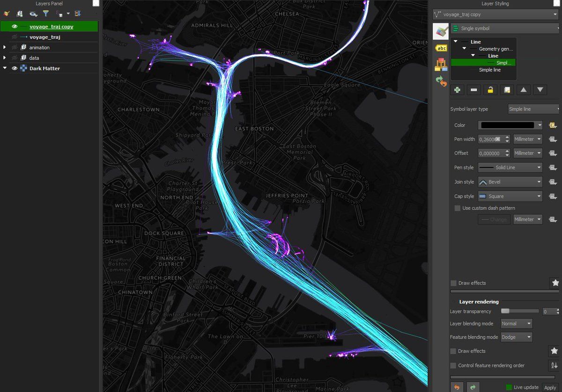Viewport: 562px width, 392px height.
Task: Enable symbol layer Draw effects checkbox
Action: coord(453,283)
